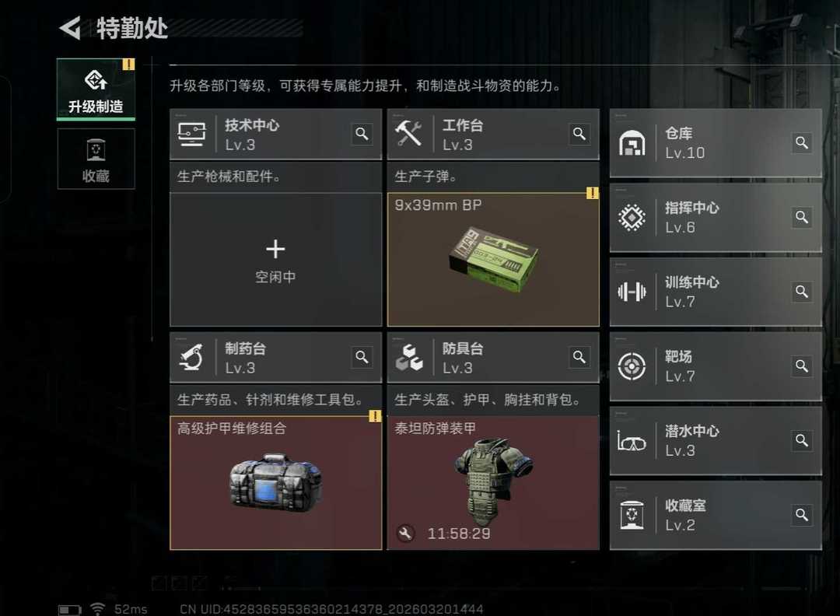Image resolution: width=840 pixels, height=616 pixels.
Task: Click the 靶场 magnifier icon
Action: (801, 366)
